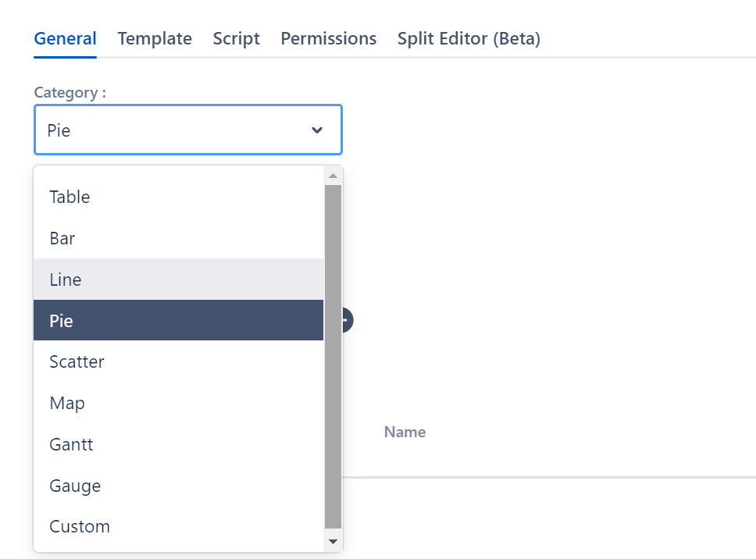
Task: Choose the Bar category option
Action: pyautogui.click(x=178, y=238)
